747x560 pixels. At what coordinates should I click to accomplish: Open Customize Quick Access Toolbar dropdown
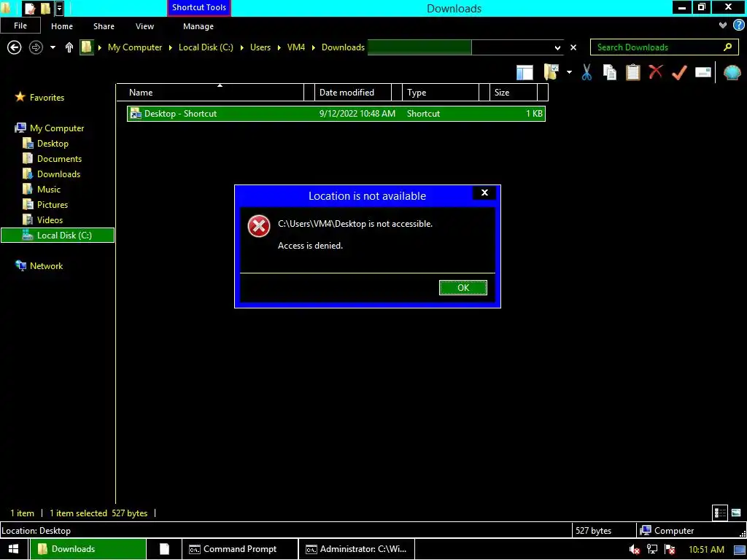tap(59, 8)
